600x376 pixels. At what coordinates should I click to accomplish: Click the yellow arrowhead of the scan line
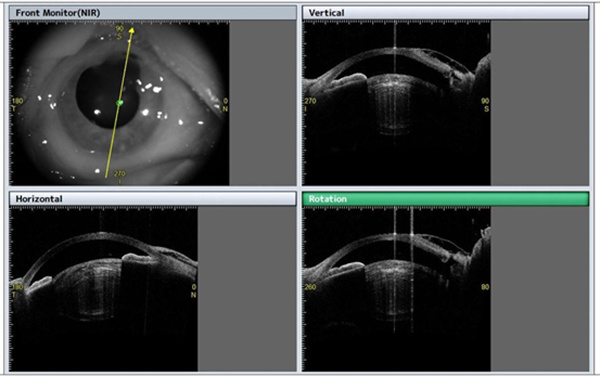click(x=131, y=30)
